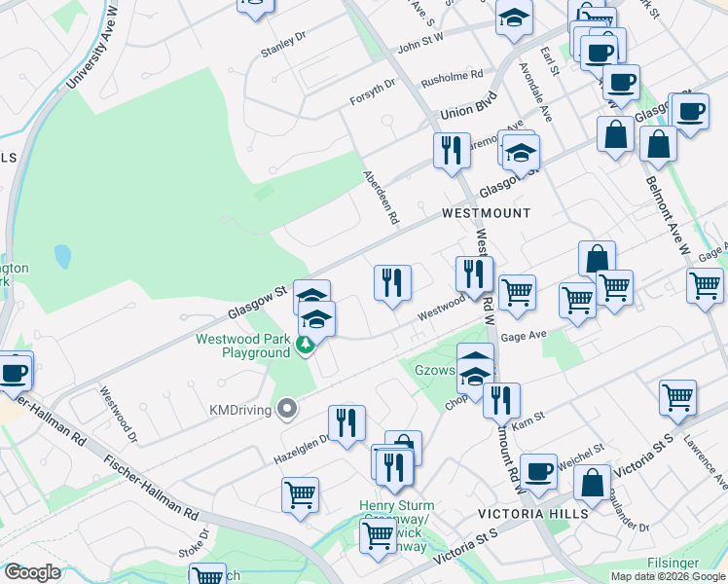The width and height of the screenshot is (728, 584).
Task: Select the Forsyth Dr street label
Action: pyautogui.click(x=373, y=91)
